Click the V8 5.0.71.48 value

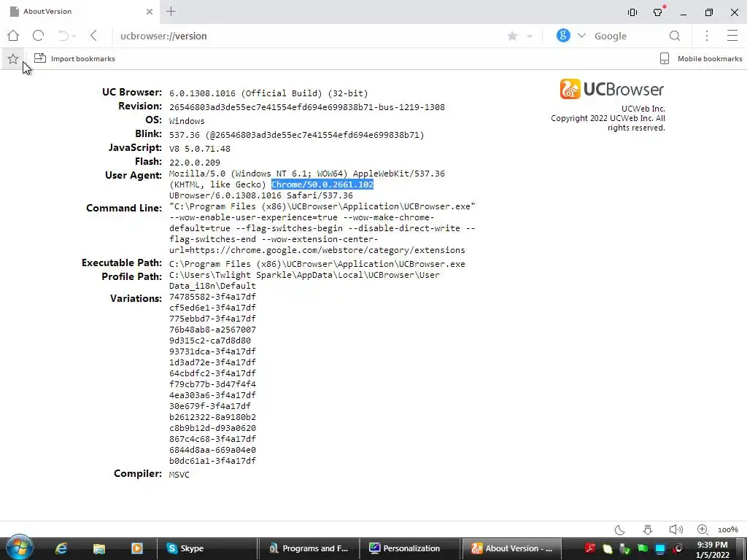pyautogui.click(x=200, y=149)
